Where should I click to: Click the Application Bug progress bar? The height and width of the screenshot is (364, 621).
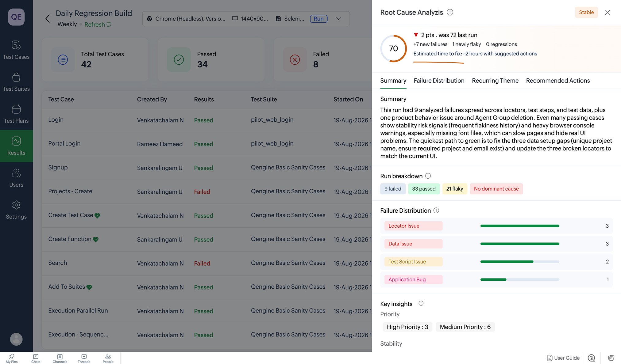tap(520, 279)
